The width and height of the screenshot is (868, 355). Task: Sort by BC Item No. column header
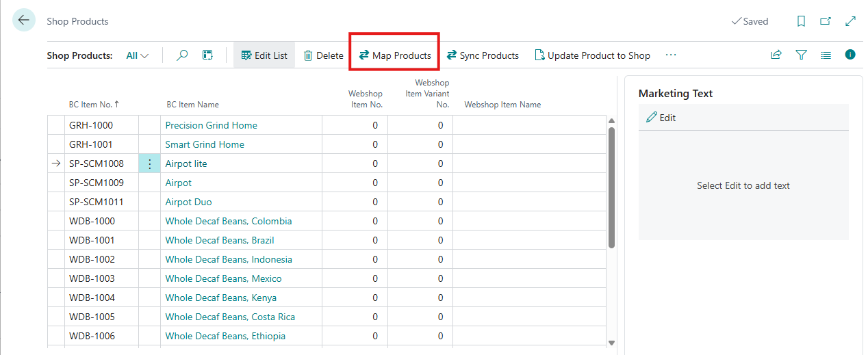pyautogui.click(x=94, y=105)
